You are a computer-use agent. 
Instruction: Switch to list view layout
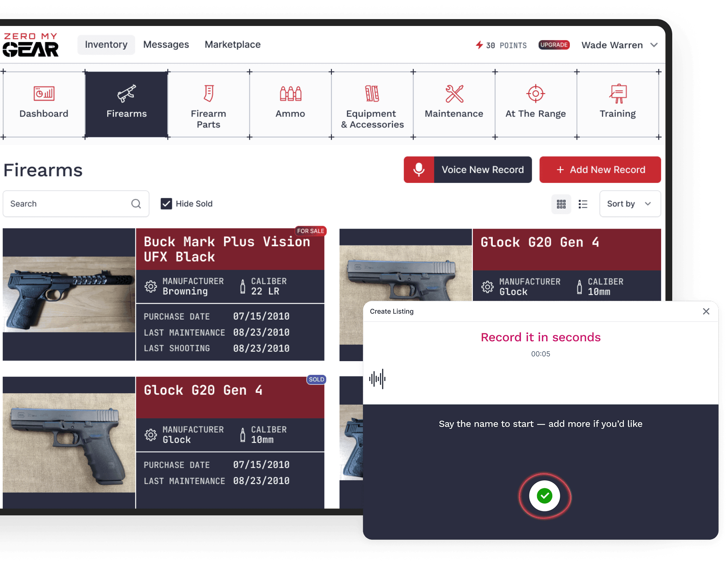pyautogui.click(x=583, y=204)
